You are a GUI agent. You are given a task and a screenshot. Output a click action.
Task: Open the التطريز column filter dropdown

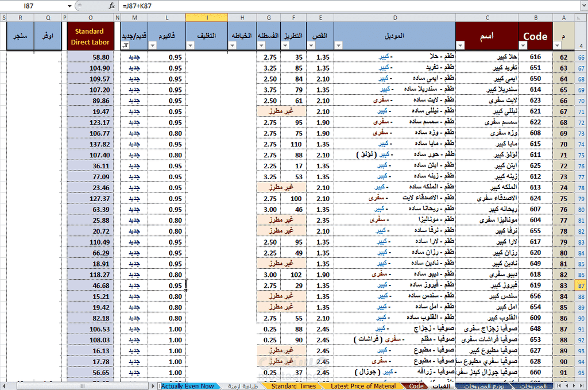pyautogui.click(x=285, y=45)
